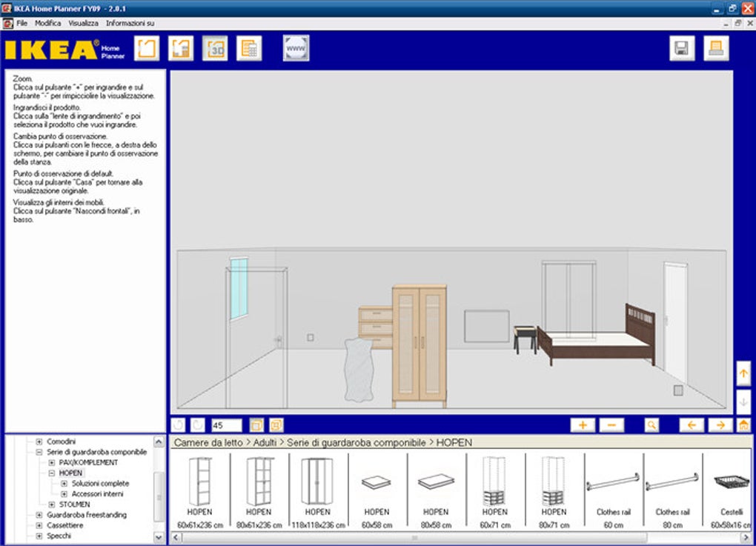Screen dimensions: 756x546
Task: Pick the HOPEN 80x58 cm shelf
Action: pyautogui.click(x=436, y=493)
